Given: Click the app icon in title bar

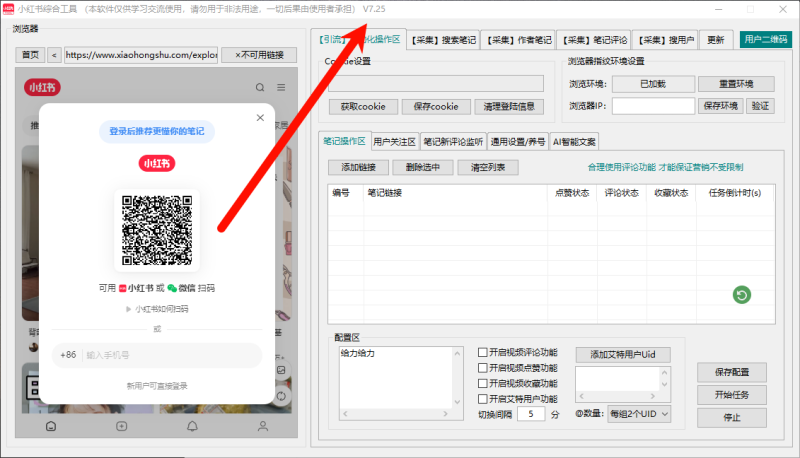Looking at the screenshot, I should coord(8,9).
